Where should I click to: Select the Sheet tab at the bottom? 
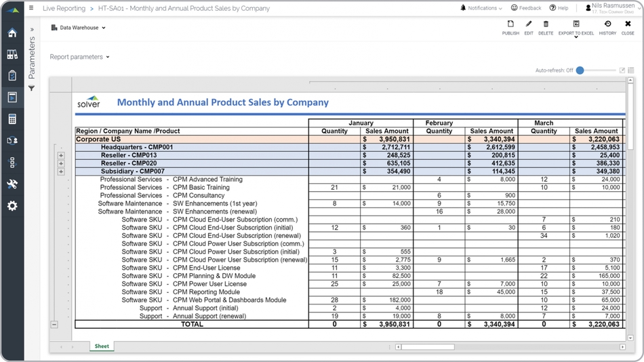[102, 346]
